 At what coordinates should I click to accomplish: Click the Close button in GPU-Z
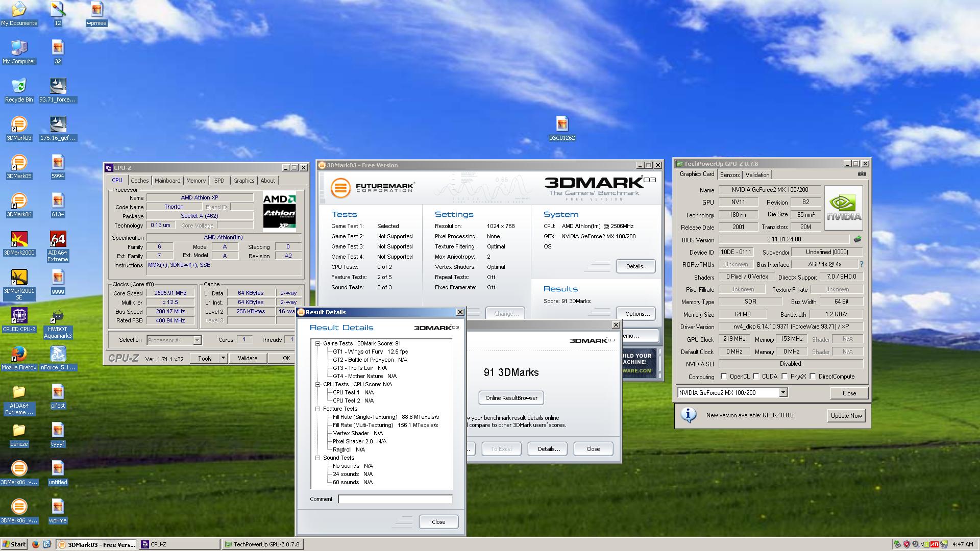(x=849, y=393)
